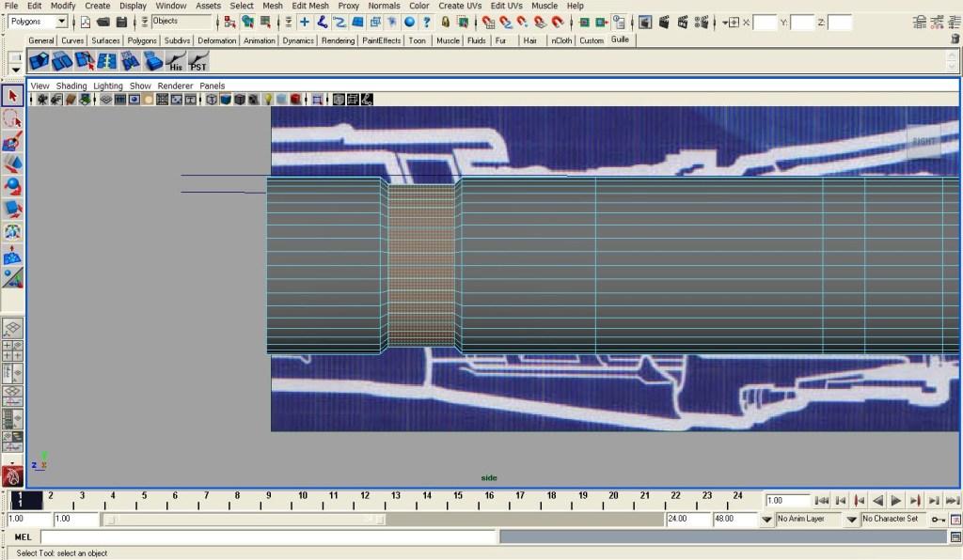Open the Edit Mesh menu
Image resolution: width=963 pixels, height=560 pixels.
click(x=310, y=6)
